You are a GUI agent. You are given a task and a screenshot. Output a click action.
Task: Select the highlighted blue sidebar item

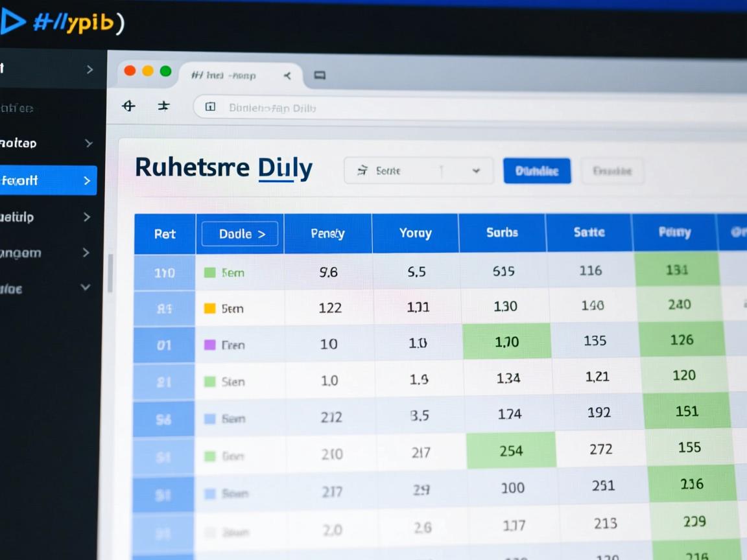click(48, 180)
